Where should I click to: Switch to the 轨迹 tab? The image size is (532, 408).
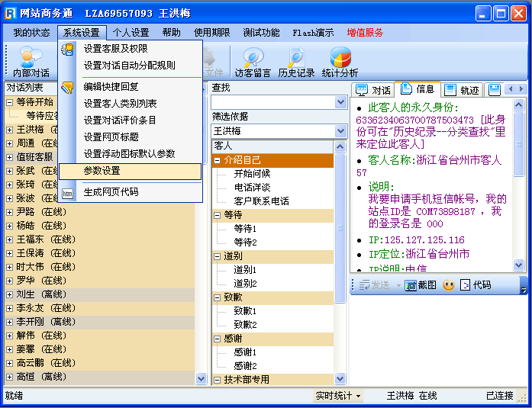462,90
